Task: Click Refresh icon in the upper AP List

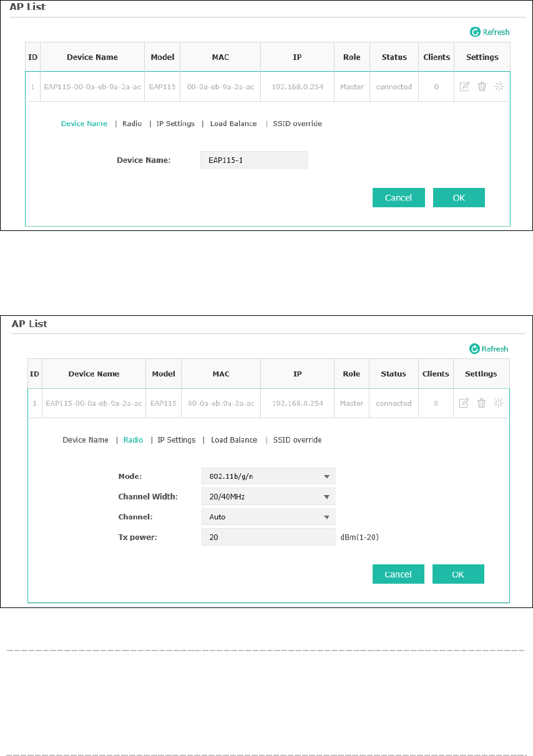Action: (x=475, y=32)
